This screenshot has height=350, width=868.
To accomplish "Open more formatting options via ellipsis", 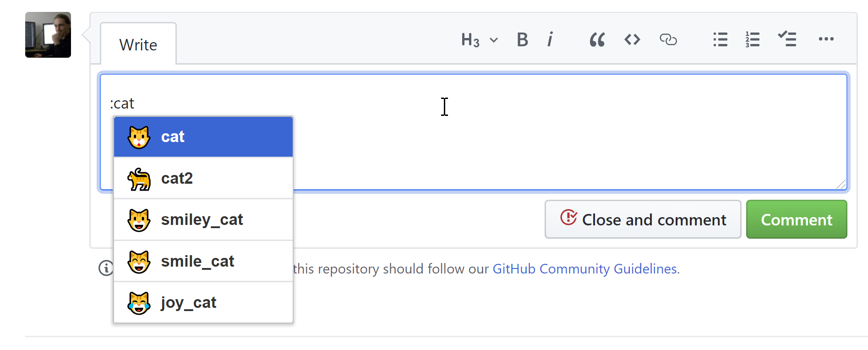I will [826, 40].
